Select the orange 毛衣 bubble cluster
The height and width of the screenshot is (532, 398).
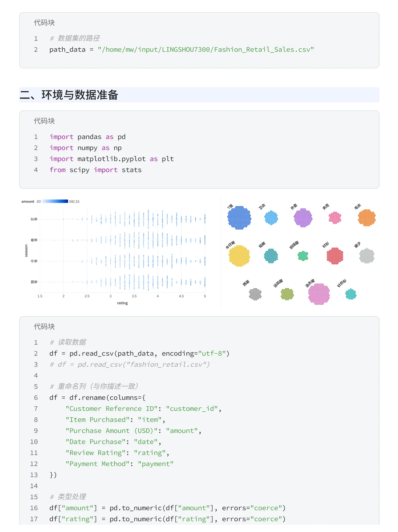pyautogui.click(x=367, y=218)
